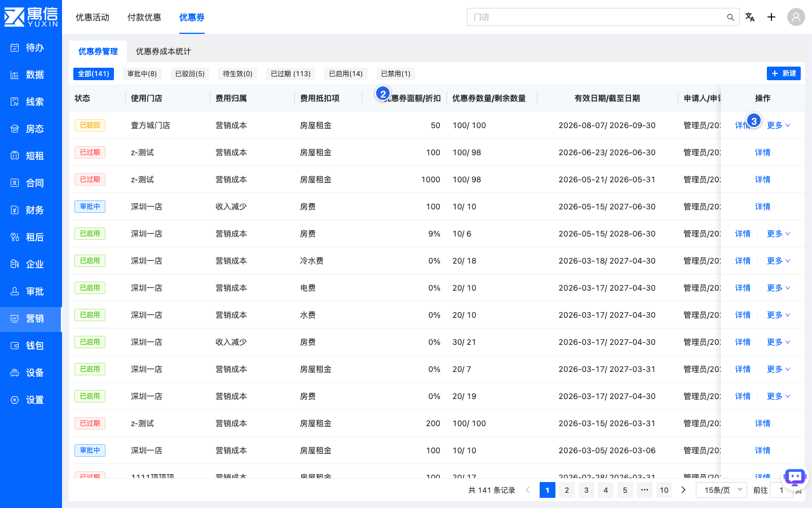This screenshot has width=812, height=508.
Task: Expand 更多 for the 20/ 7 row
Action: pyautogui.click(x=778, y=369)
